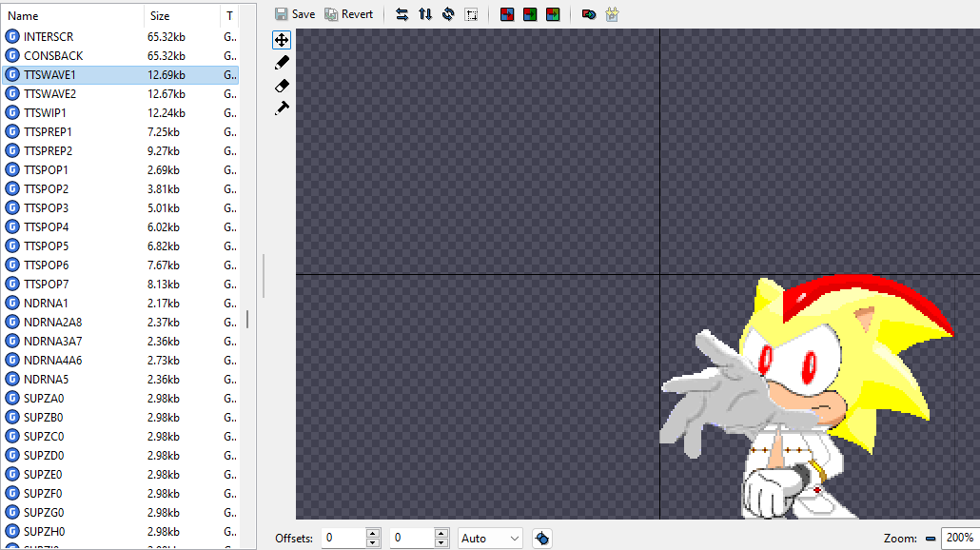Image resolution: width=980 pixels, height=550 pixels.
Task: Click the Rotate image icon
Action: tap(448, 14)
